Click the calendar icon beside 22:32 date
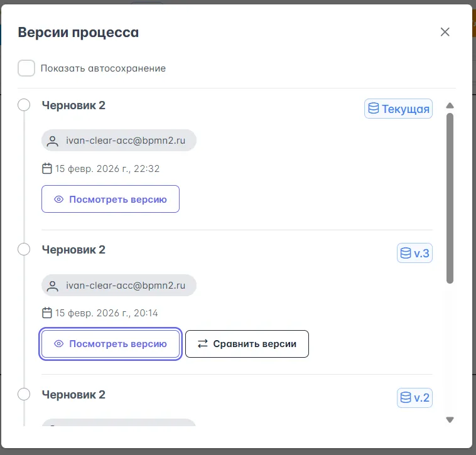 tap(46, 168)
